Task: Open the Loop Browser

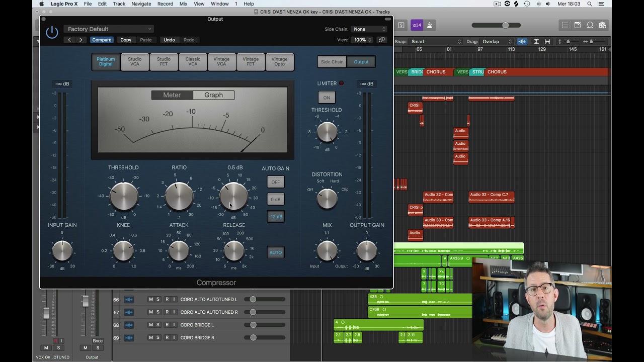Action: pyautogui.click(x=590, y=25)
